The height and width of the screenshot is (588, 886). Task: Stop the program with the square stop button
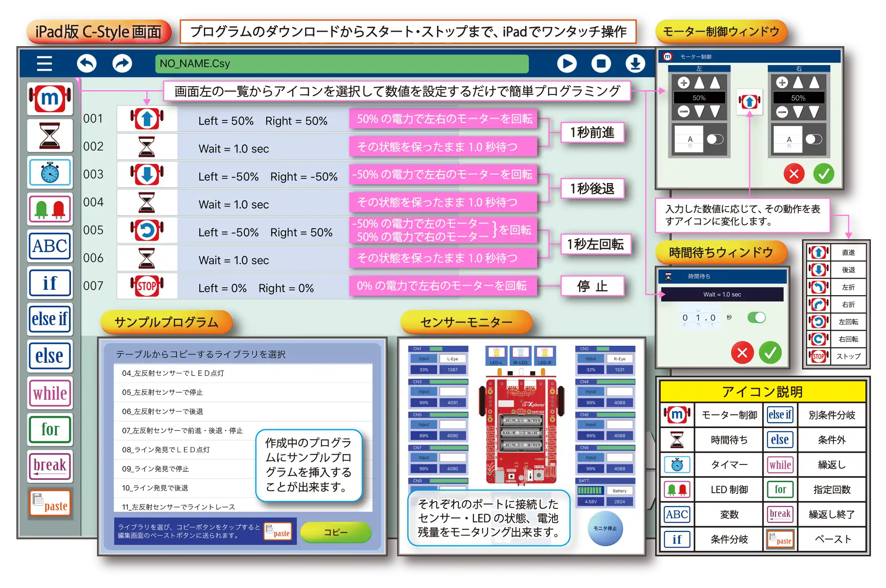click(601, 63)
